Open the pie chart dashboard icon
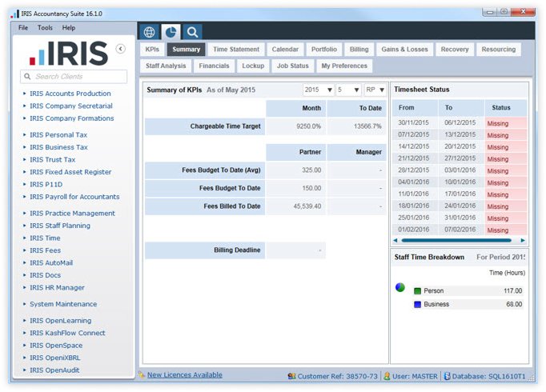This screenshot has height=392, width=546. tap(171, 32)
